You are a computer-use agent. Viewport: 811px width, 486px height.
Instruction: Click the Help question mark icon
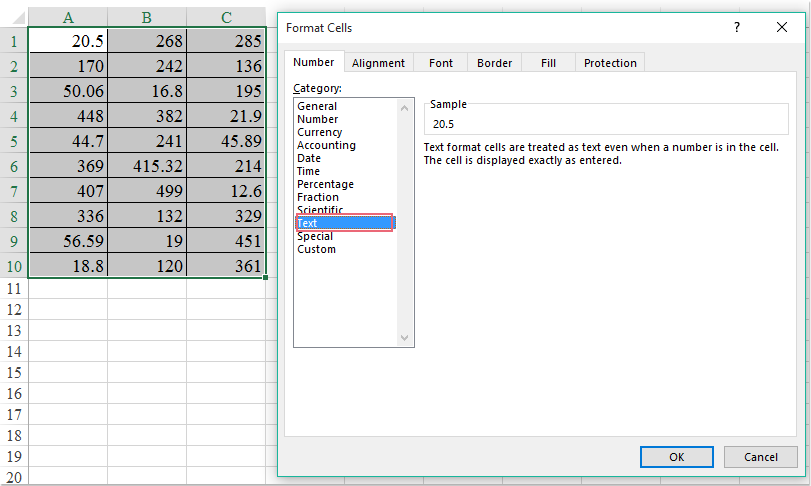(x=737, y=28)
